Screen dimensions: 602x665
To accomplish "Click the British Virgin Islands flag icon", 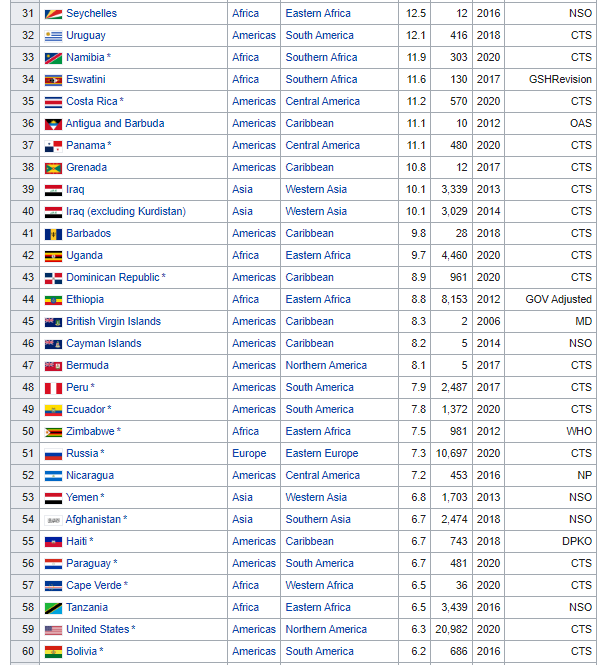I will (x=53, y=322).
